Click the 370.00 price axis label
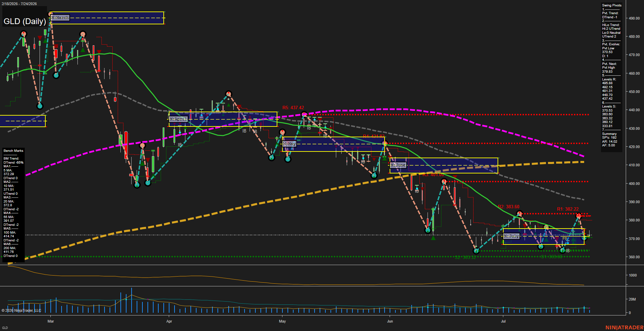The image size is (644, 331). 634,239
